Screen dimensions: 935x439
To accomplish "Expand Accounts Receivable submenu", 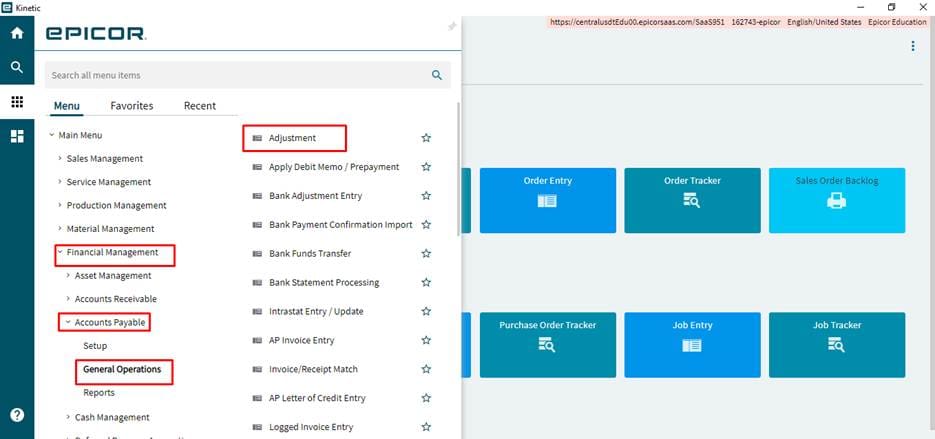I will coord(69,299).
